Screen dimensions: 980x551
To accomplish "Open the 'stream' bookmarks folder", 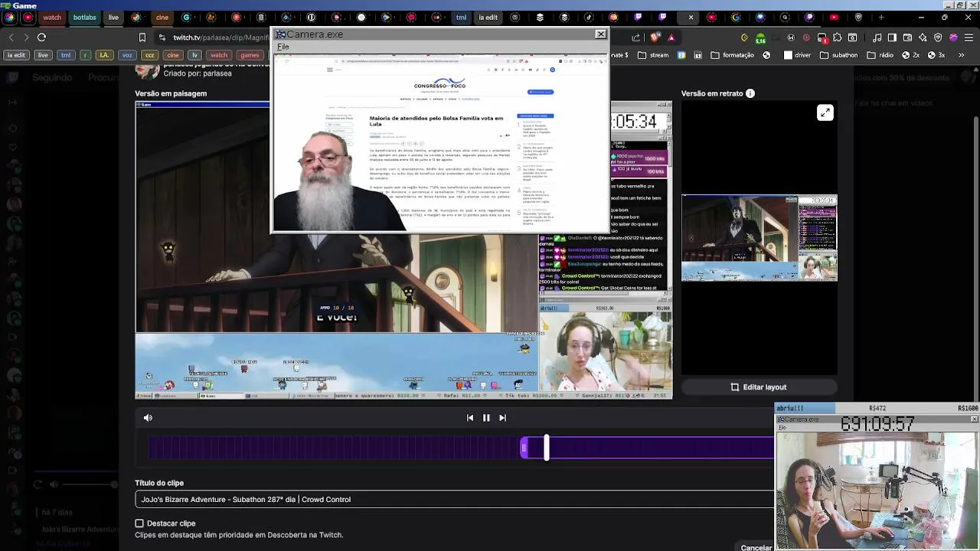I will click(653, 55).
